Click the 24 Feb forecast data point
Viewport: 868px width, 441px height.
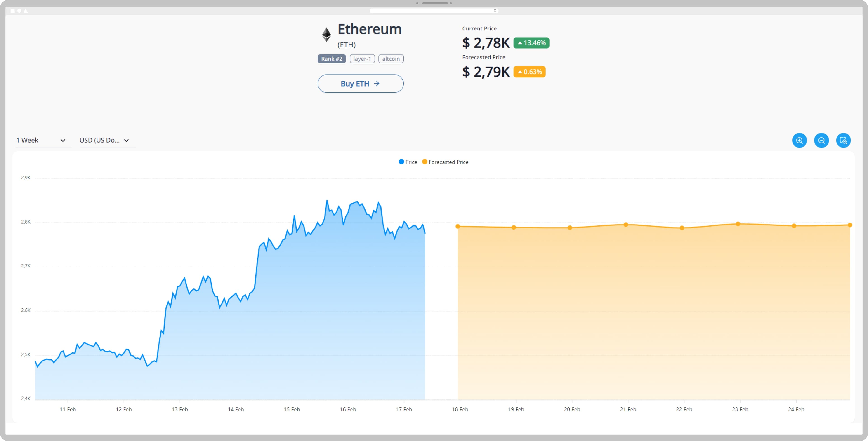pos(794,226)
